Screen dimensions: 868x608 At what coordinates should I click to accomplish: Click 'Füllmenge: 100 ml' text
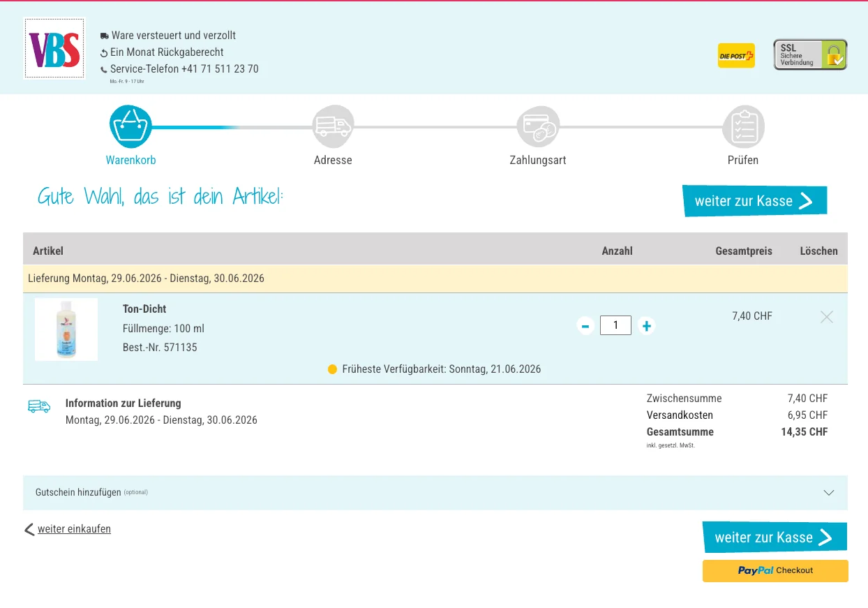(x=163, y=328)
